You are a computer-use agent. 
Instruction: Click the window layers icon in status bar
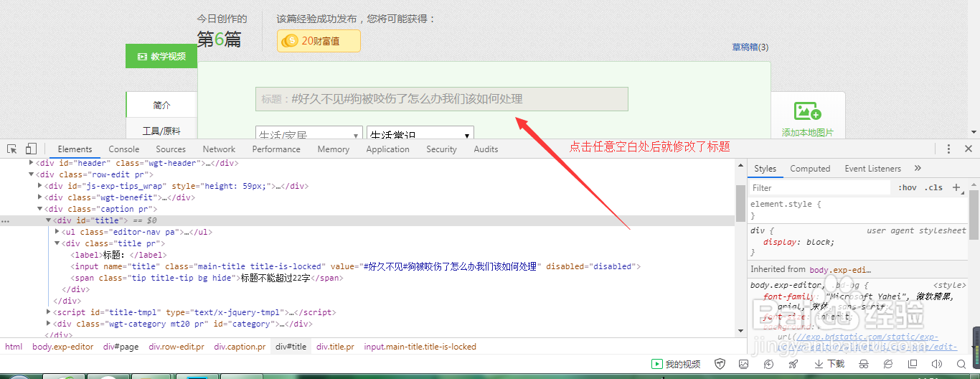[913, 364]
